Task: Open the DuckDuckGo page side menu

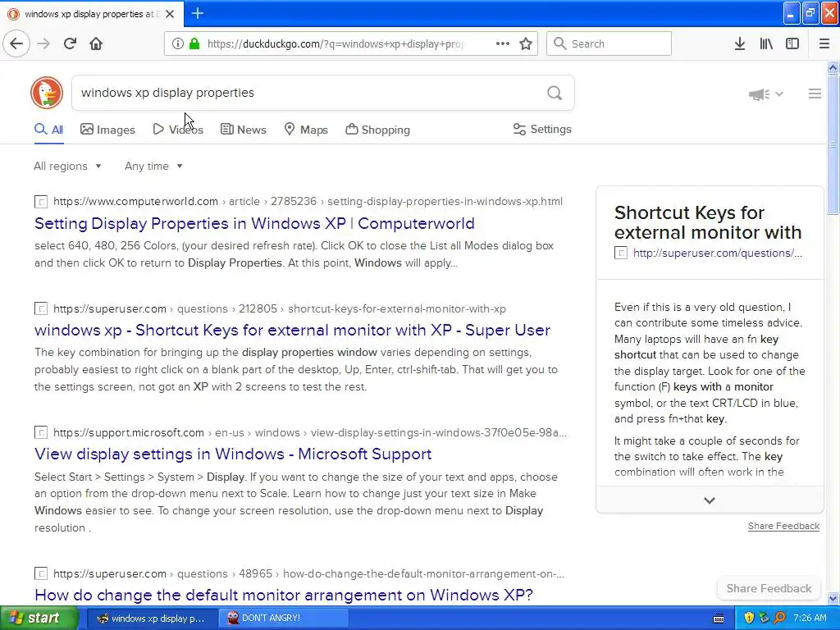Action: 815,94
